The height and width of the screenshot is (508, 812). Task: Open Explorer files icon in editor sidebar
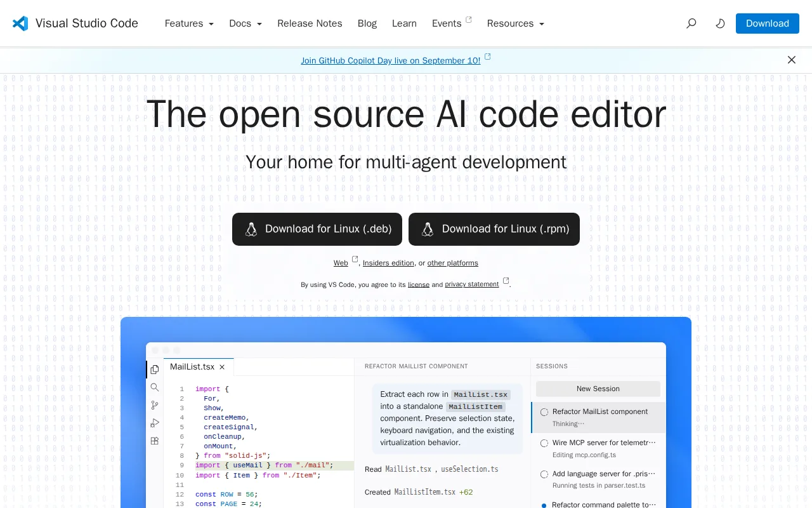pyautogui.click(x=155, y=370)
